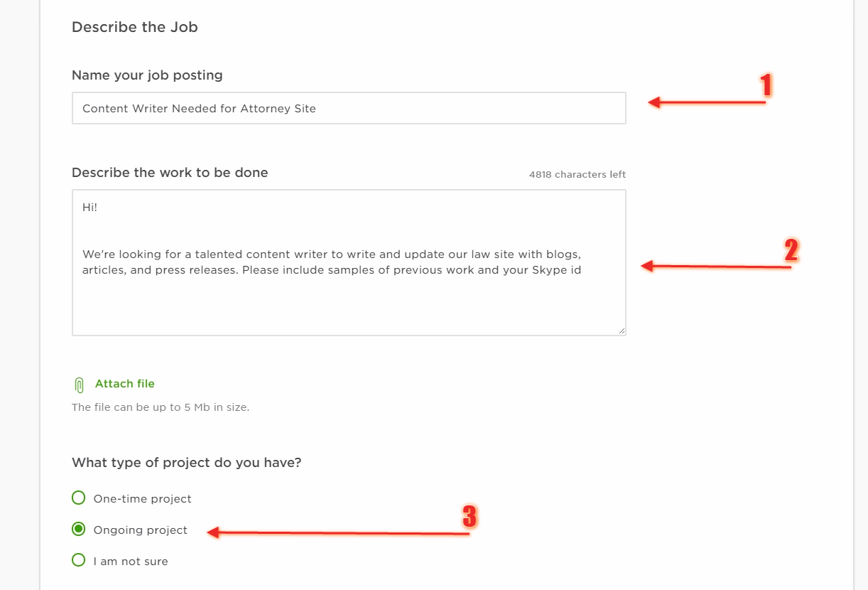Select the One-time project radio button
Viewport: 868px width, 590px height.
[79, 498]
